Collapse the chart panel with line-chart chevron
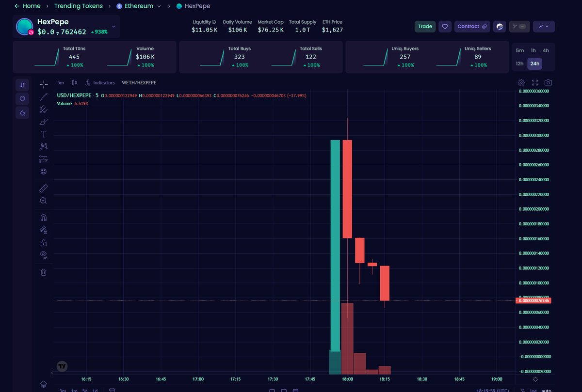This screenshot has height=392, width=582. (544, 27)
